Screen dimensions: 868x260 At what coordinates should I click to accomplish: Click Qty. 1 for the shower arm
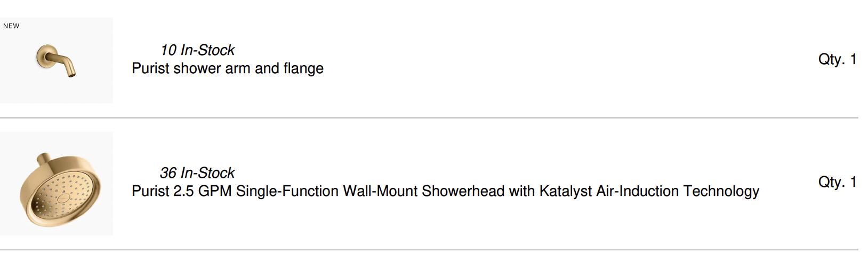pyautogui.click(x=837, y=59)
